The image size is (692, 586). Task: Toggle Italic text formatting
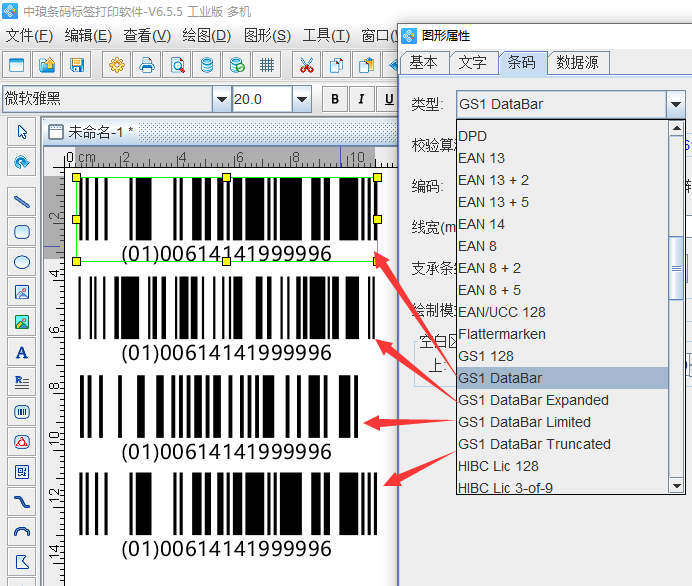[361, 99]
